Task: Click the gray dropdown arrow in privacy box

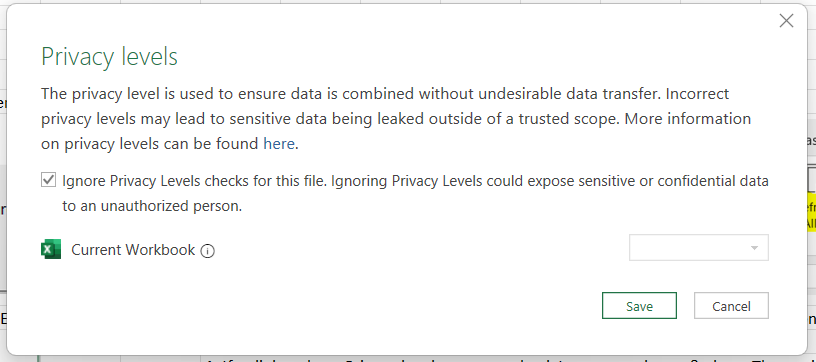Action: pyautogui.click(x=754, y=248)
